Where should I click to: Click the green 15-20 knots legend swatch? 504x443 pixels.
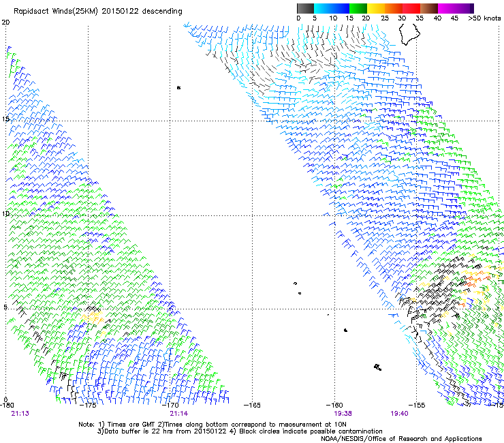tap(358, 8)
